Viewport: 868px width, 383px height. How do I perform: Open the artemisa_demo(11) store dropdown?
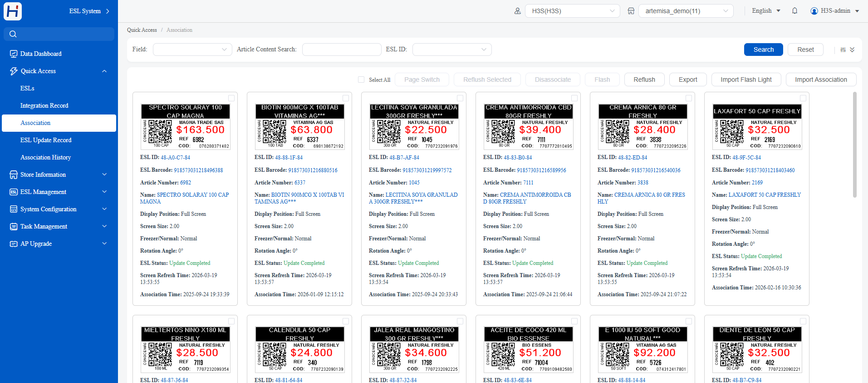click(x=686, y=11)
